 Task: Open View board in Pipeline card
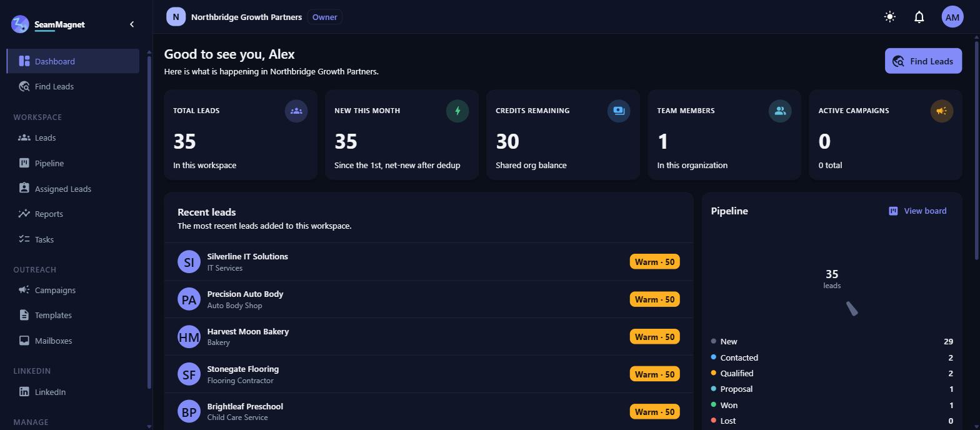pyautogui.click(x=917, y=211)
